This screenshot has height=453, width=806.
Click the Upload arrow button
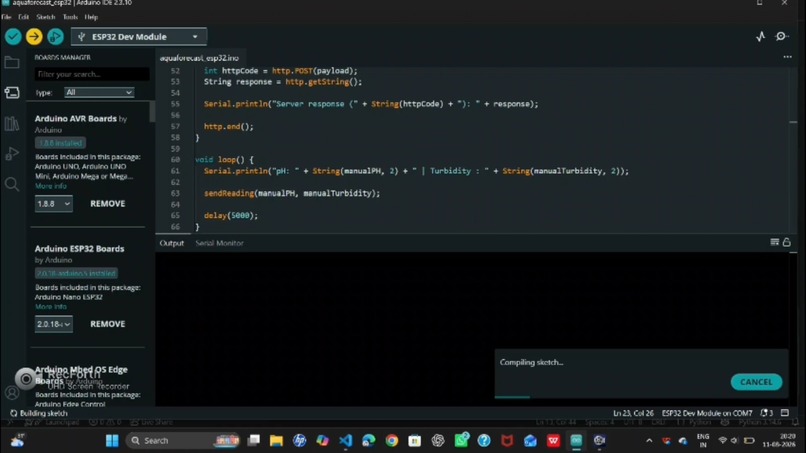pyautogui.click(x=34, y=37)
